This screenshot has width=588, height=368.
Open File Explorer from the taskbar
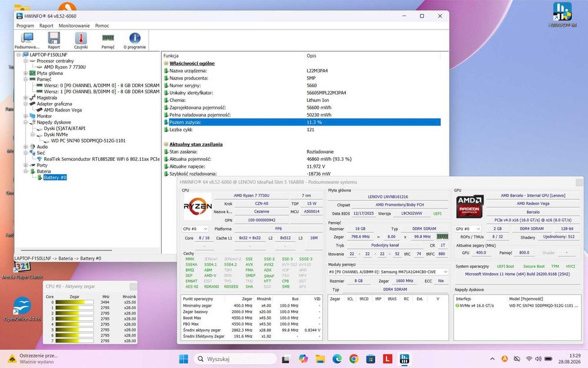320,359
